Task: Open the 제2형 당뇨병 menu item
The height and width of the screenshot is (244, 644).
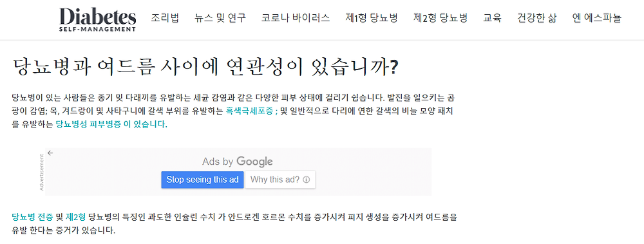Action: (x=440, y=18)
